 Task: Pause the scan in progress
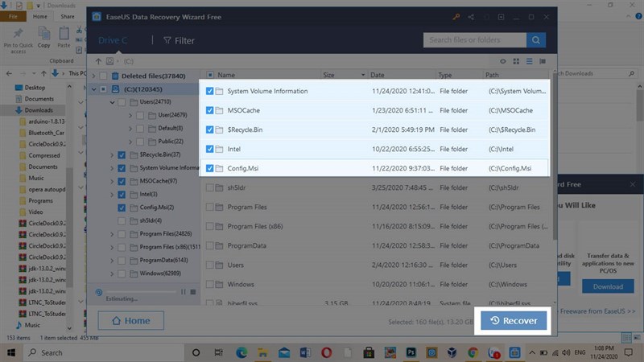tap(184, 292)
